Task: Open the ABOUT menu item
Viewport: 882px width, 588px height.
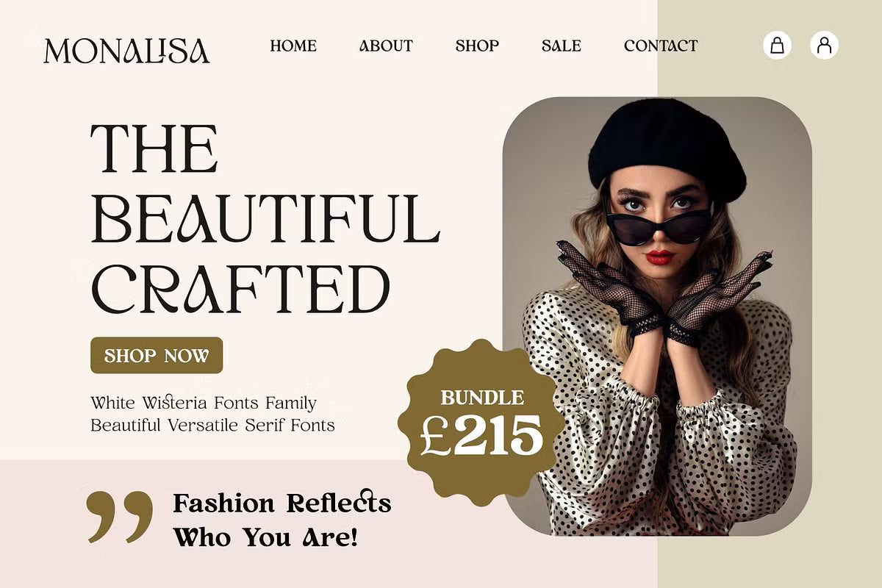Action: point(386,46)
